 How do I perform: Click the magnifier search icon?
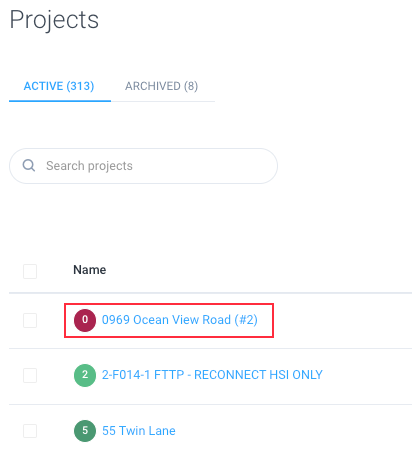29,165
